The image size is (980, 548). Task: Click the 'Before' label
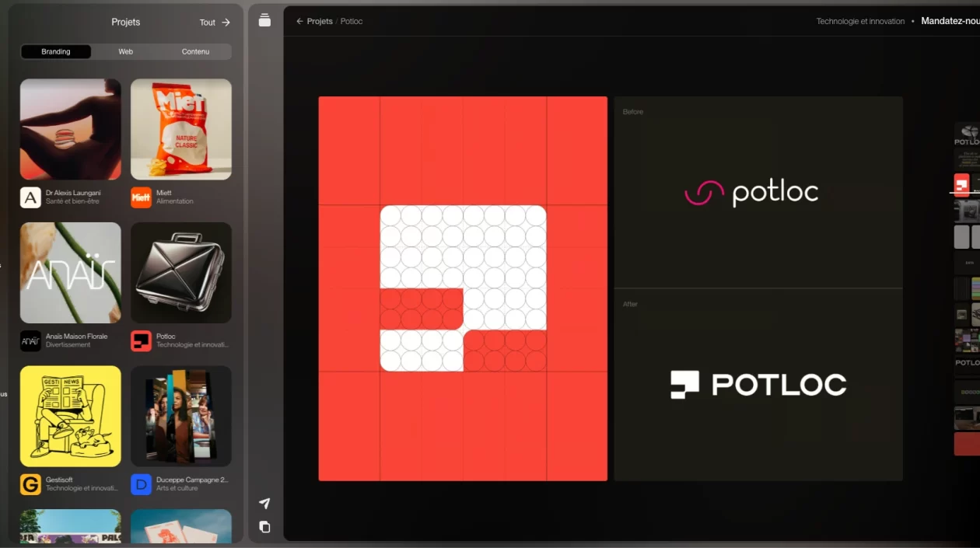click(633, 112)
